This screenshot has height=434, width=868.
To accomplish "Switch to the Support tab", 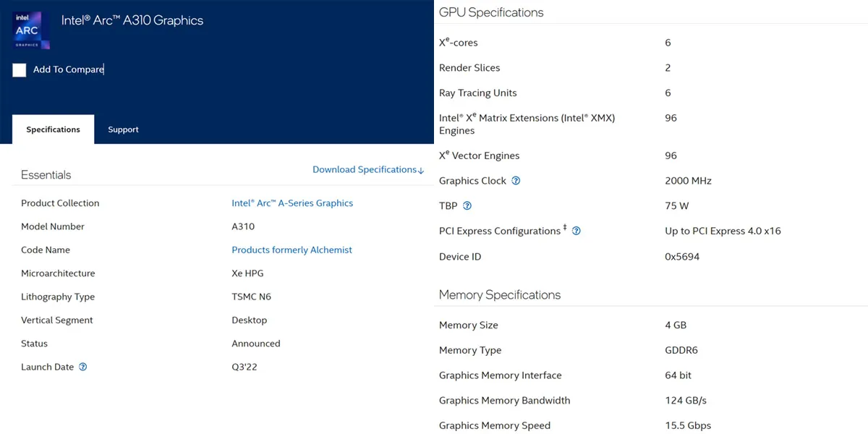I will click(123, 129).
